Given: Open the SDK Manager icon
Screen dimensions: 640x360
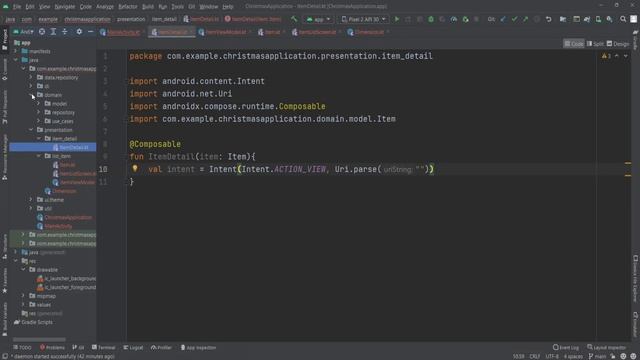Looking at the screenshot, I should pyautogui.click(x=609, y=19).
